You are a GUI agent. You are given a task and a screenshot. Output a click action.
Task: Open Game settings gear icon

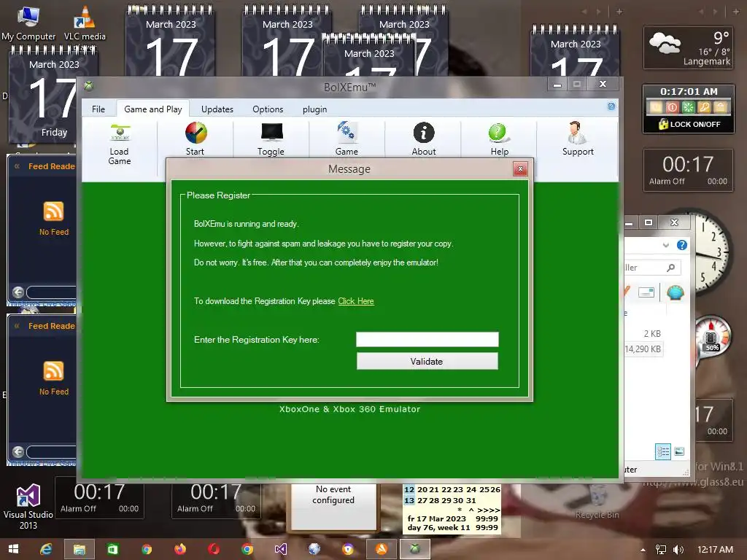(x=347, y=133)
